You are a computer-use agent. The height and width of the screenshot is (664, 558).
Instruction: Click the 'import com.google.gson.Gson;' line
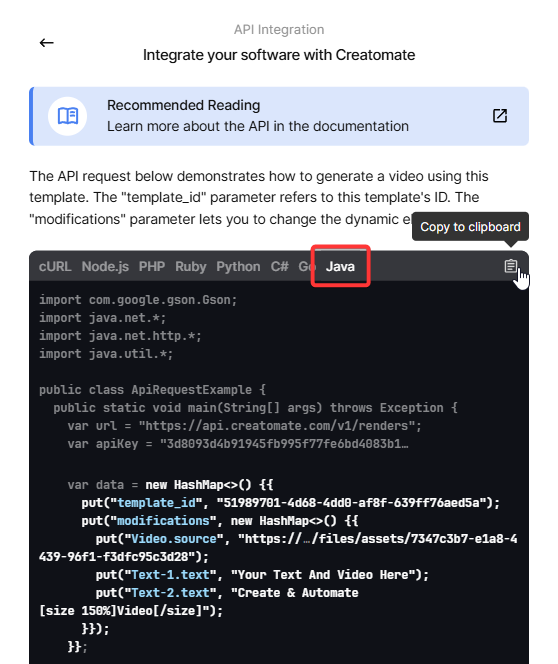click(138, 300)
